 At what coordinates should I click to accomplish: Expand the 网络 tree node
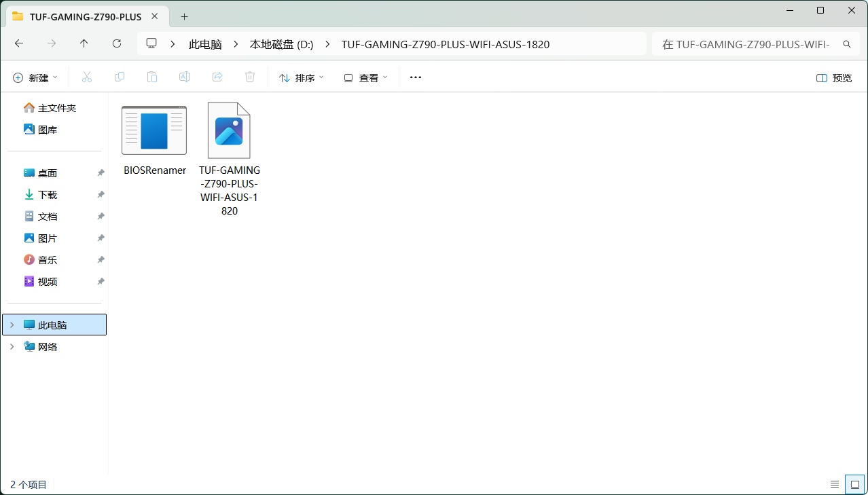click(12, 346)
